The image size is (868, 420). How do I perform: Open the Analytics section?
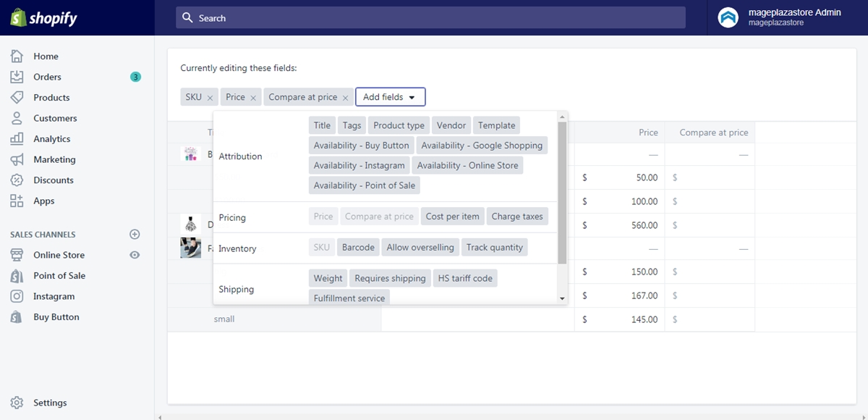[52, 139]
